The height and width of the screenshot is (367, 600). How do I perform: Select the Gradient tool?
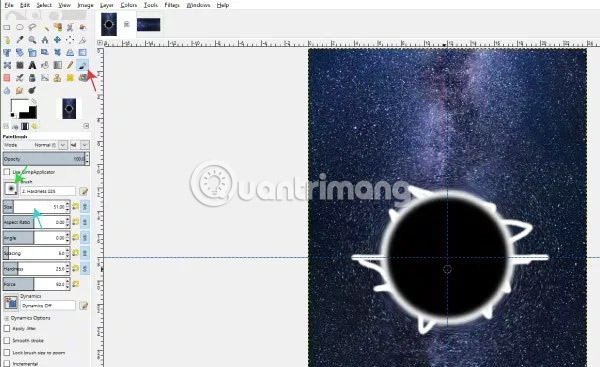point(57,65)
